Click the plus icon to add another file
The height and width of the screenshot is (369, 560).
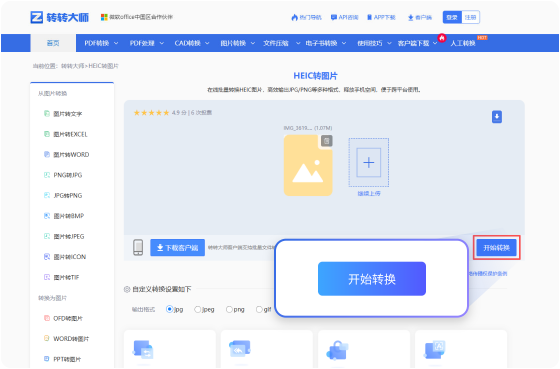pos(369,163)
